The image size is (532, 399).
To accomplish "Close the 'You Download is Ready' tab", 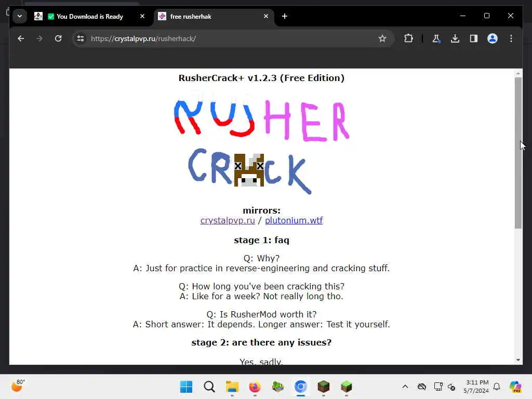I will (x=142, y=16).
